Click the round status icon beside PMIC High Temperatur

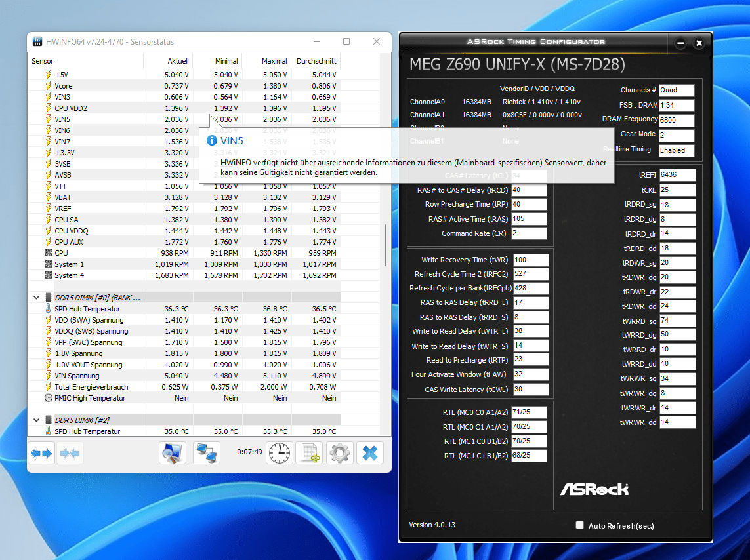click(x=49, y=397)
